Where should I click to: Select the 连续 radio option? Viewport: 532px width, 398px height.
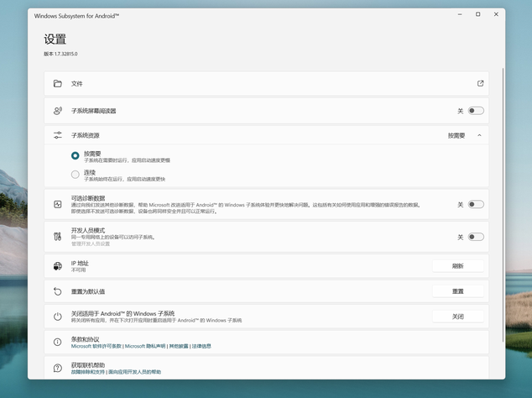point(76,175)
